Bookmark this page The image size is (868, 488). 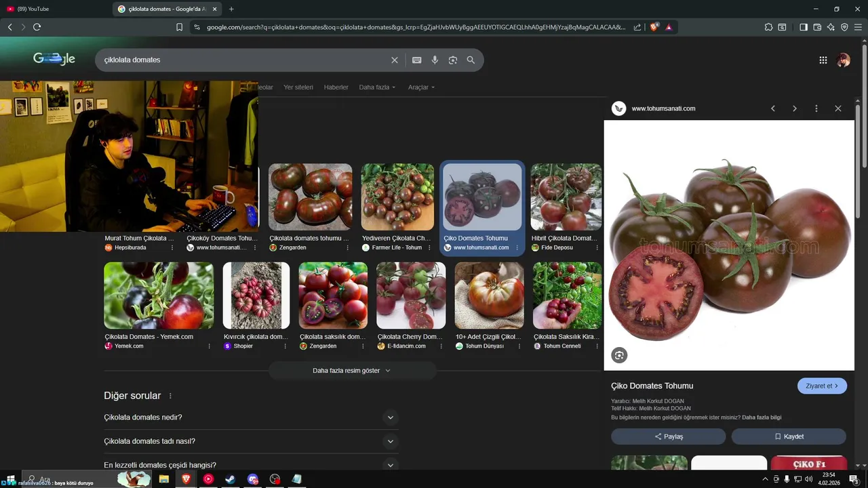click(x=179, y=27)
